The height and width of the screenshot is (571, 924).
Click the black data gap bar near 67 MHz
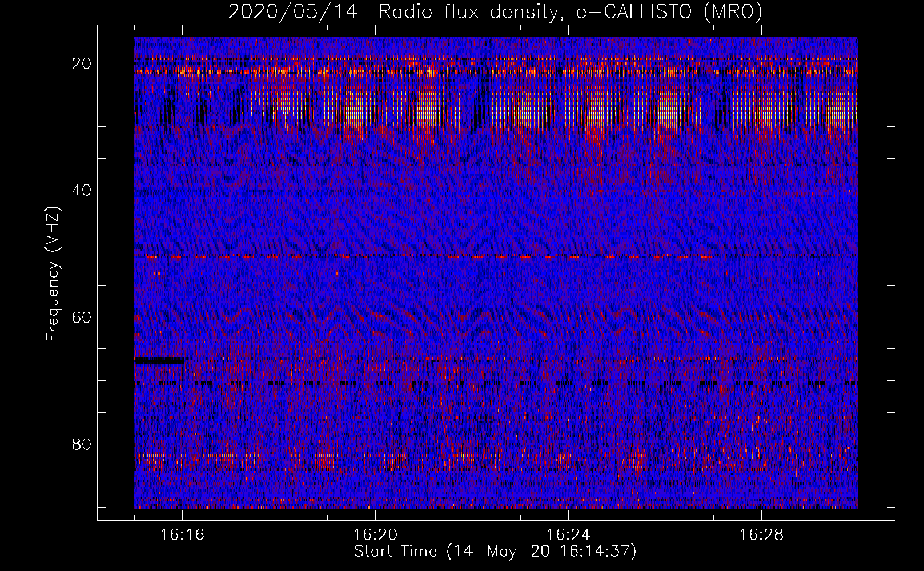(159, 361)
